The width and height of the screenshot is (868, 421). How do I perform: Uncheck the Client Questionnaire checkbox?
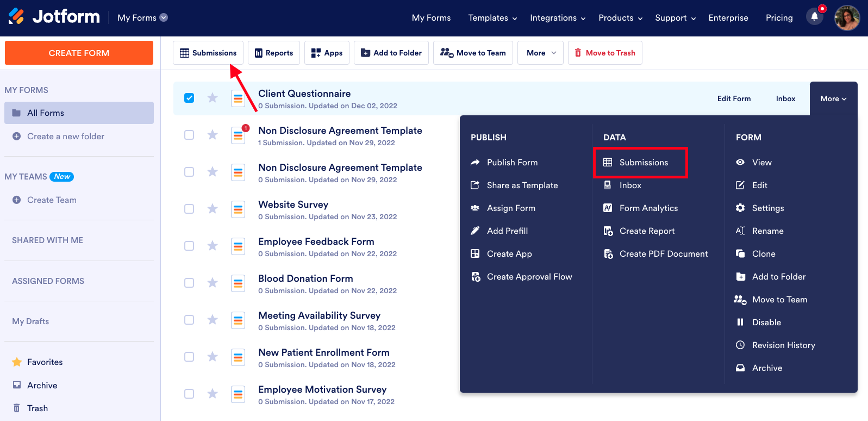tap(189, 98)
